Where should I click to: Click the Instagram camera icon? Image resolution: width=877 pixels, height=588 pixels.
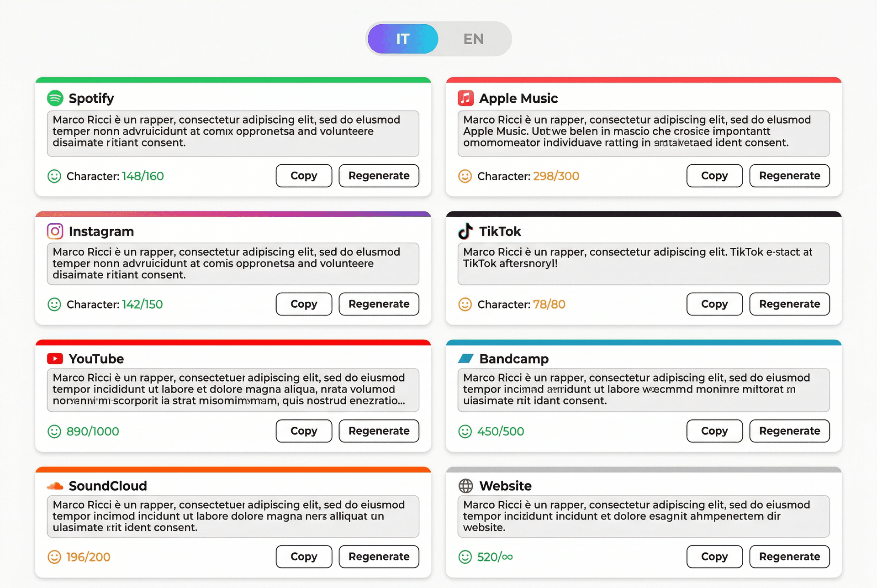click(55, 231)
